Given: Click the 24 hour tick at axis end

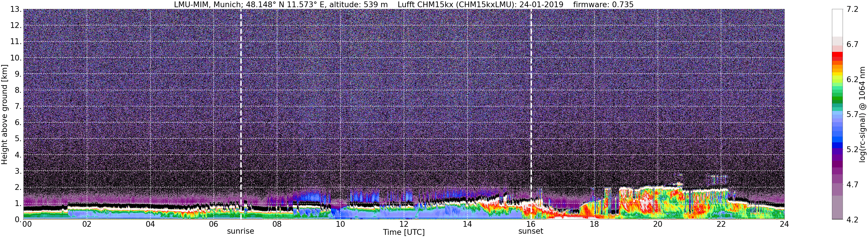Looking at the screenshot, I should coord(784,224).
